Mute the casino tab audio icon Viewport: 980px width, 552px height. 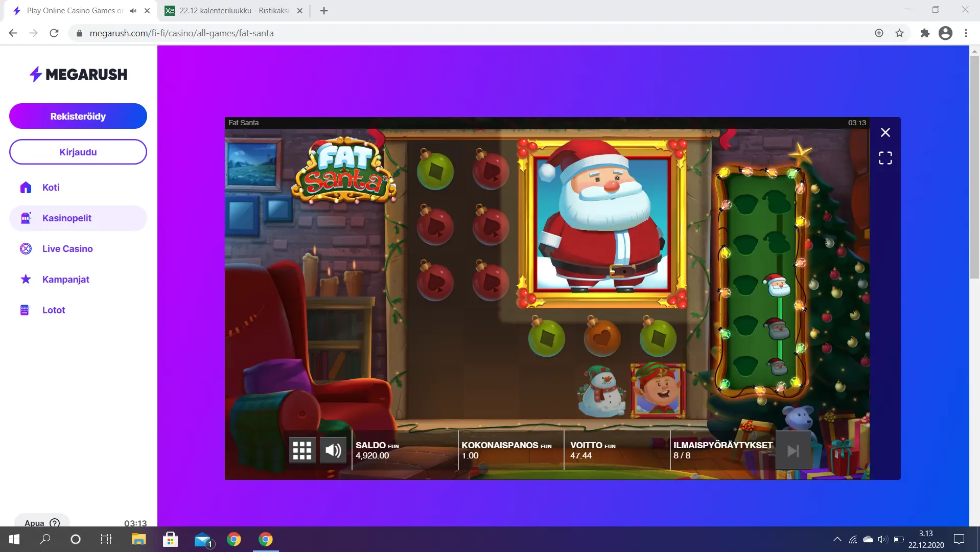coord(133,11)
